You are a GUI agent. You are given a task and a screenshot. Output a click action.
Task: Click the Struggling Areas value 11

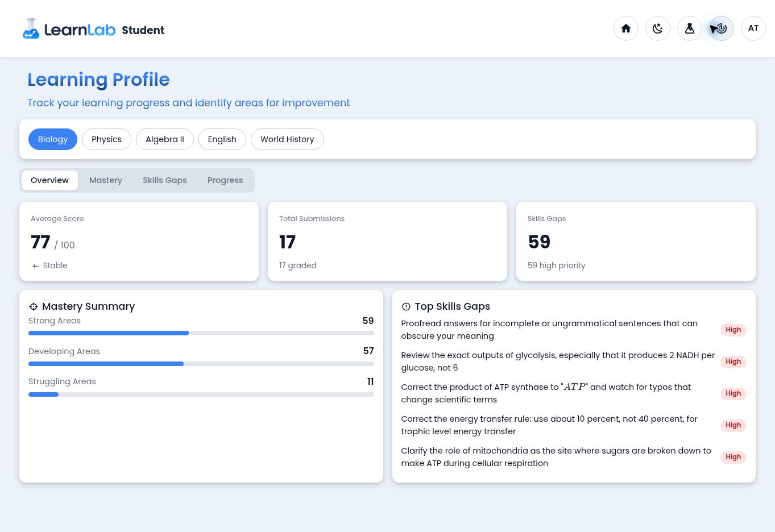coord(370,381)
